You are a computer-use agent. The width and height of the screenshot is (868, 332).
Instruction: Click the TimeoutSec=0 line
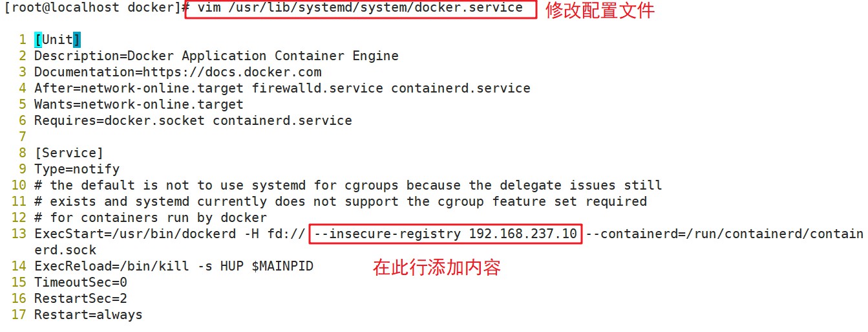tap(80, 282)
